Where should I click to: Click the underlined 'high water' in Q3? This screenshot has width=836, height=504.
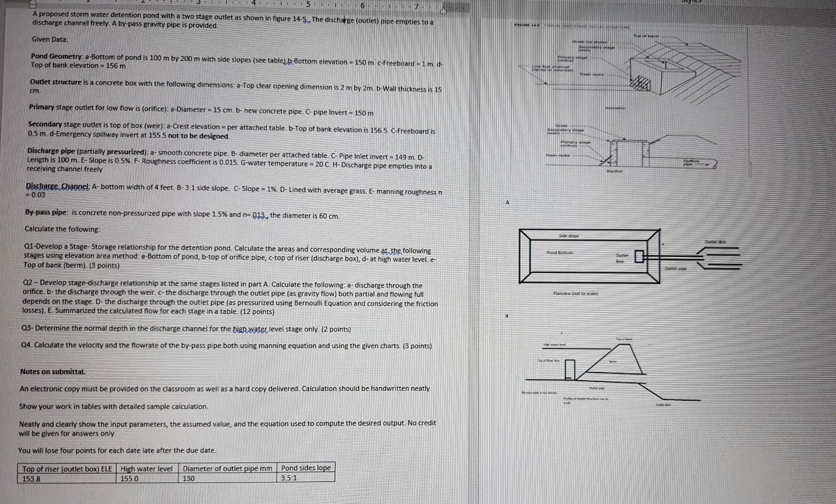point(251,329)
